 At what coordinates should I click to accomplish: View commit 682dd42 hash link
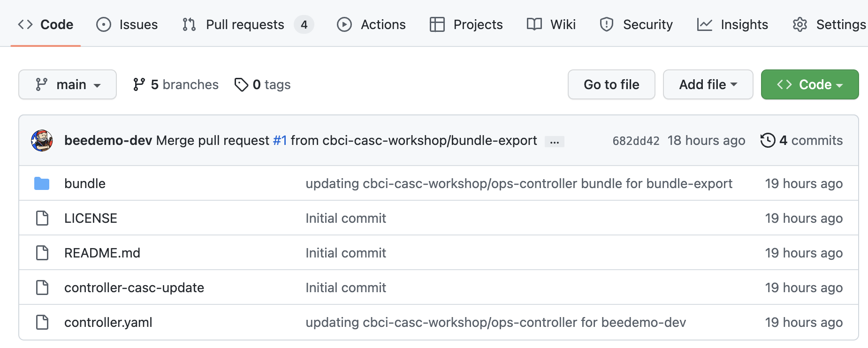coord(636,141)
